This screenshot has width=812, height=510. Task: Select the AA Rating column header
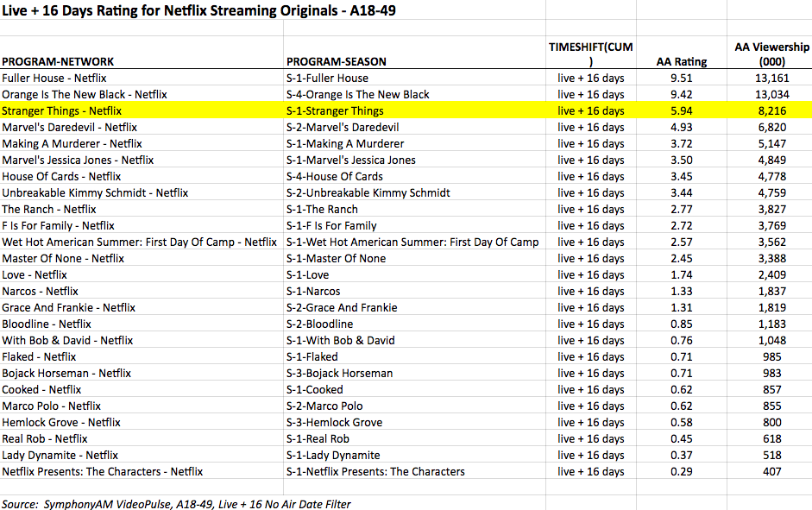(682, 61)
